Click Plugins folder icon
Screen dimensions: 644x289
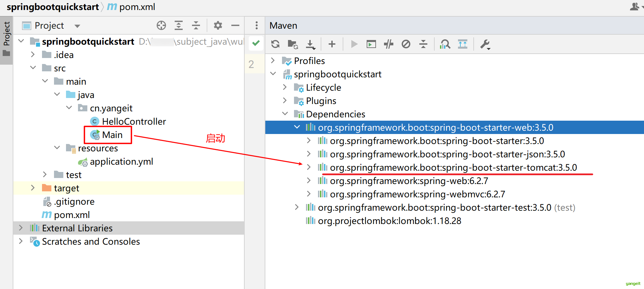[299, 101]
